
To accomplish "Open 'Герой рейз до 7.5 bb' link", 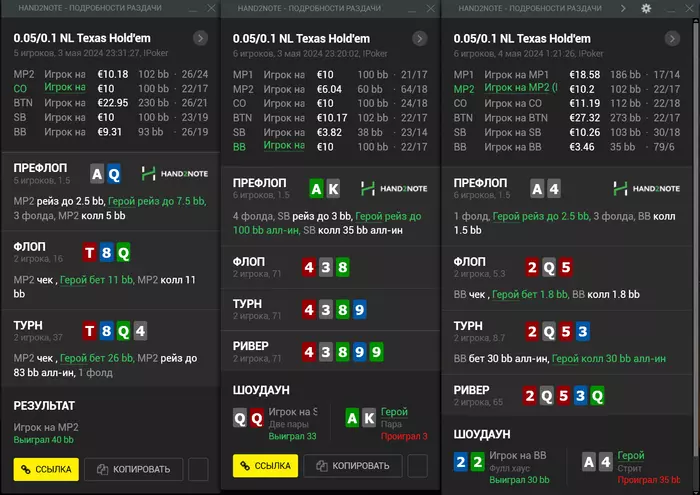I will click(x=157, y=201).
